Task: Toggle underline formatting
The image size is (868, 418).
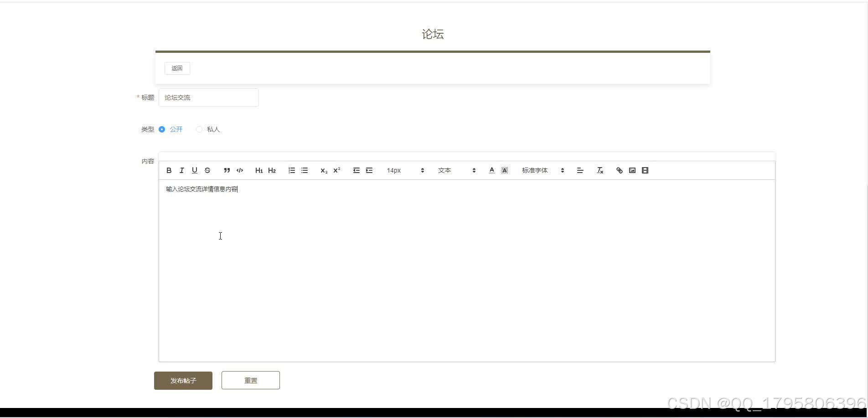Action: tap(195, 170)
